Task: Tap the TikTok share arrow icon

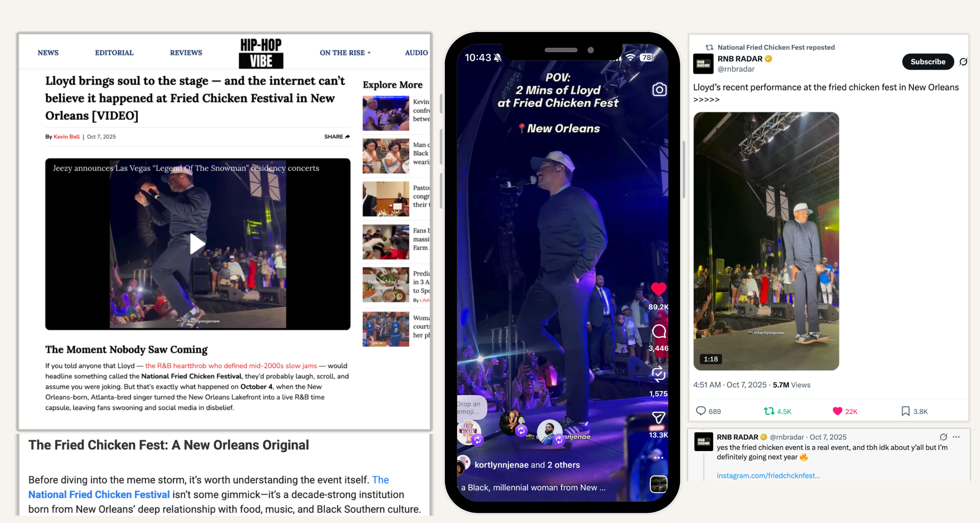Action: 658,418
